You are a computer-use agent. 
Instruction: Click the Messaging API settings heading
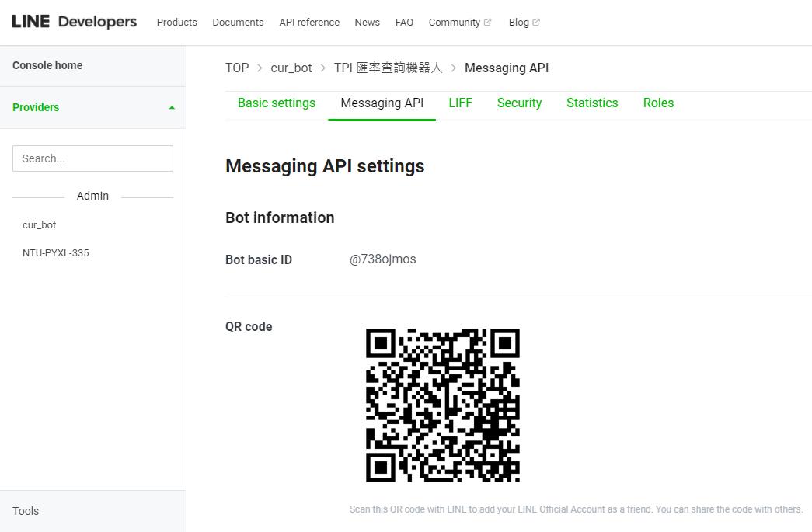(325, 166)
